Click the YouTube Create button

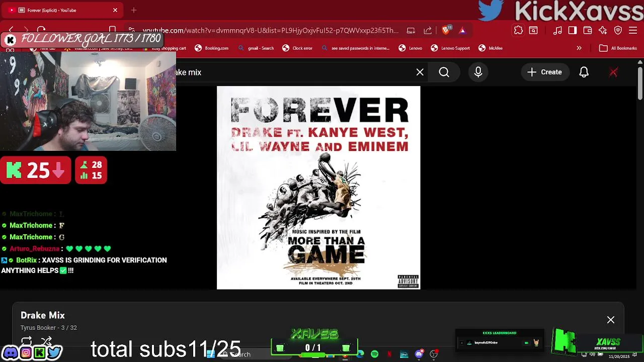coord(544,72)
